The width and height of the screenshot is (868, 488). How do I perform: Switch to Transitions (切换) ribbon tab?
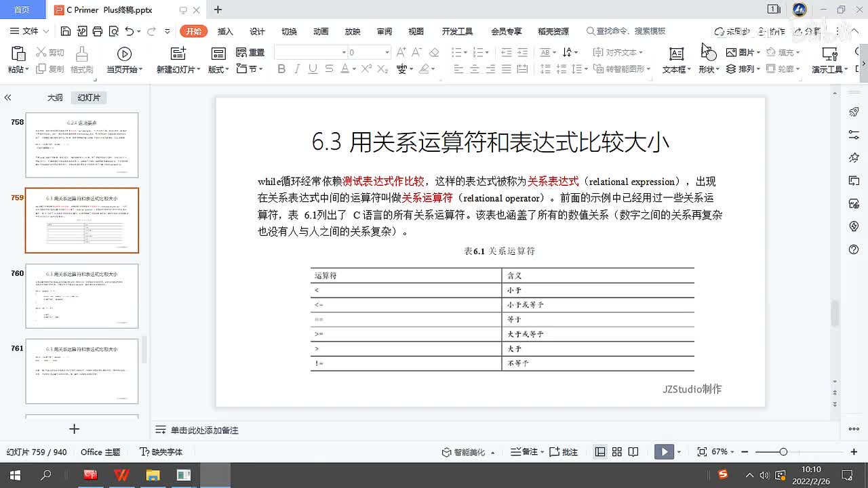tap(289, 31)
